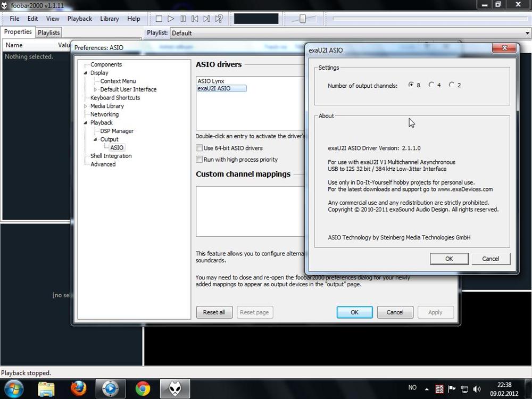Cancel the exaU2I ASIO dialog
The height and width of the screenshot is (399, 532).
tap(491, 259)
